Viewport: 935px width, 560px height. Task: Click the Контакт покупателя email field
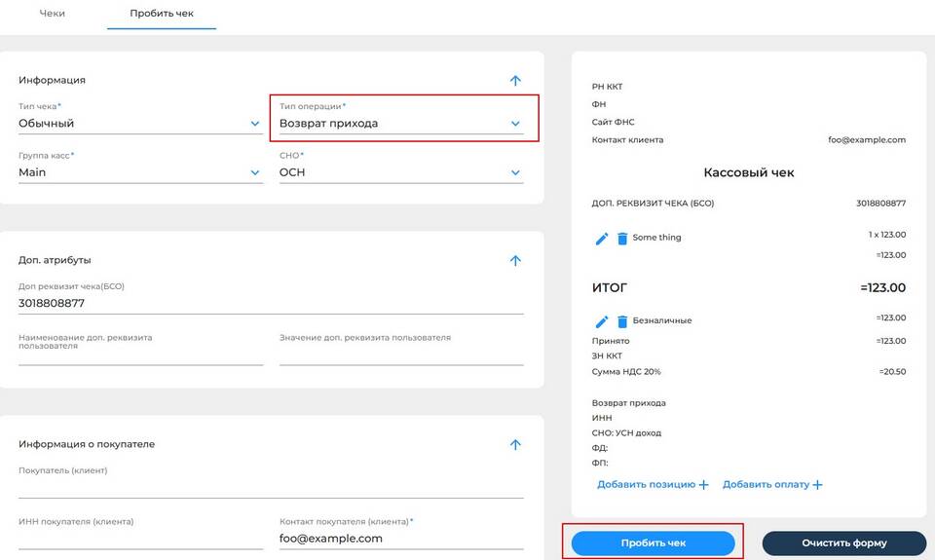(x=400, y=539)
